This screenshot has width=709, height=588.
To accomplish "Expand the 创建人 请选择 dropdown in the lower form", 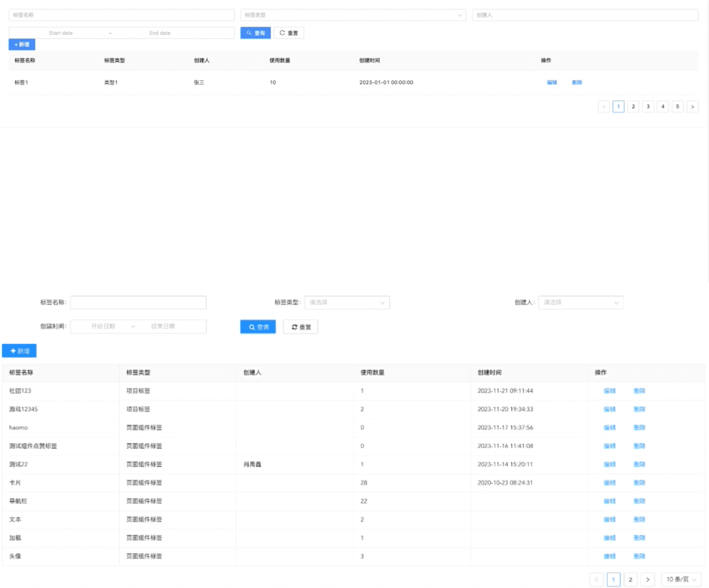I will pos(580,302).
